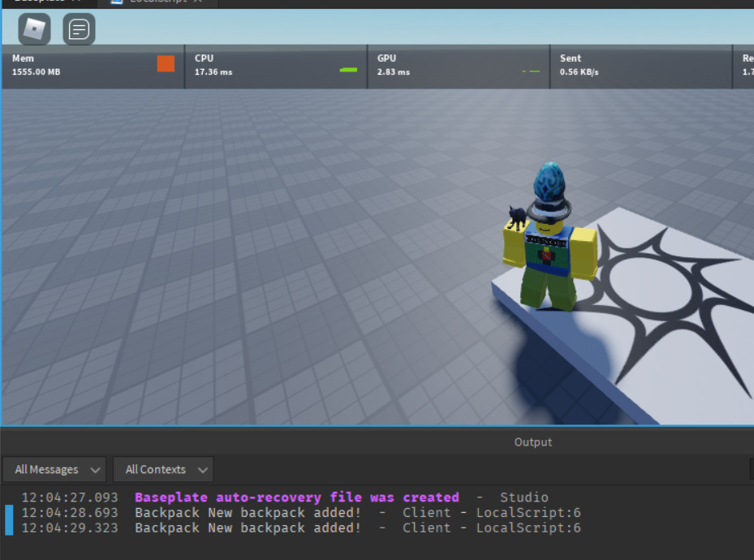Select the Mem 1555.00 MB stat panel
Image resolution: width=754 pixels, height=560 pixels.
[x=93, y=67]
